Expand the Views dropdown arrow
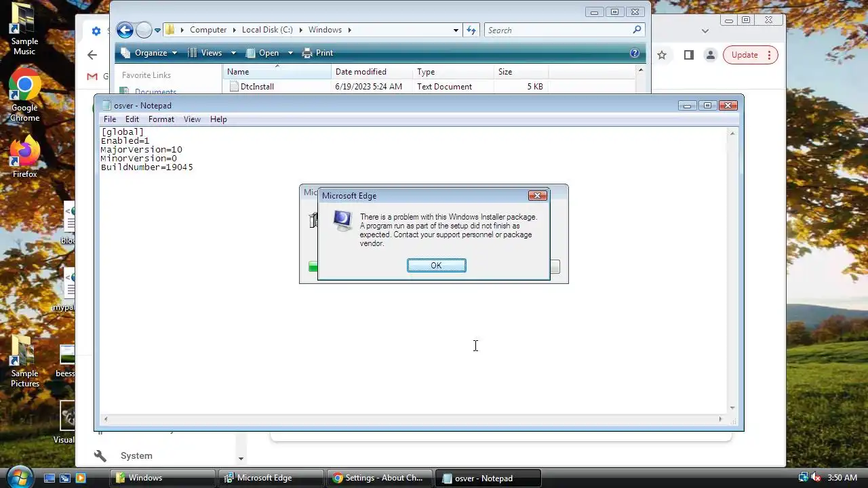 (x=233, y=53)
